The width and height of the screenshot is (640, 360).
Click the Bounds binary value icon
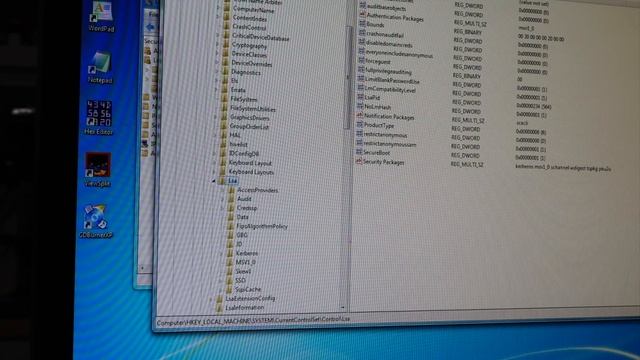362,24
